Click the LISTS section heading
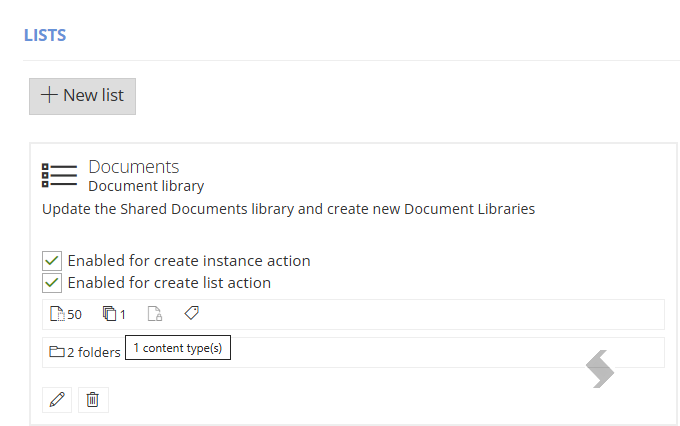 [x=45, y=35]
